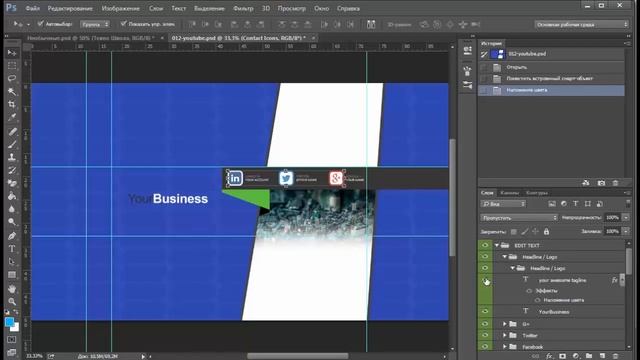640x360 pixels.
Task: Open the Заливка fill arrow
Action: tap(626, 231)
